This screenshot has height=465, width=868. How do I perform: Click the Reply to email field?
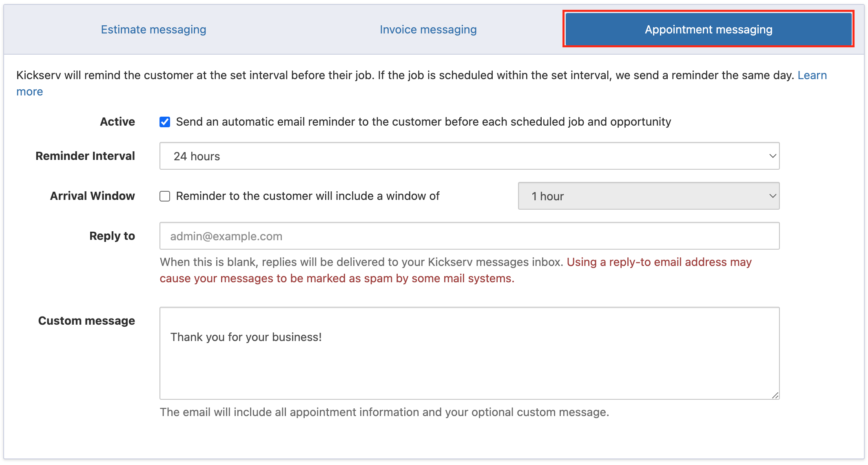[469, 236]
